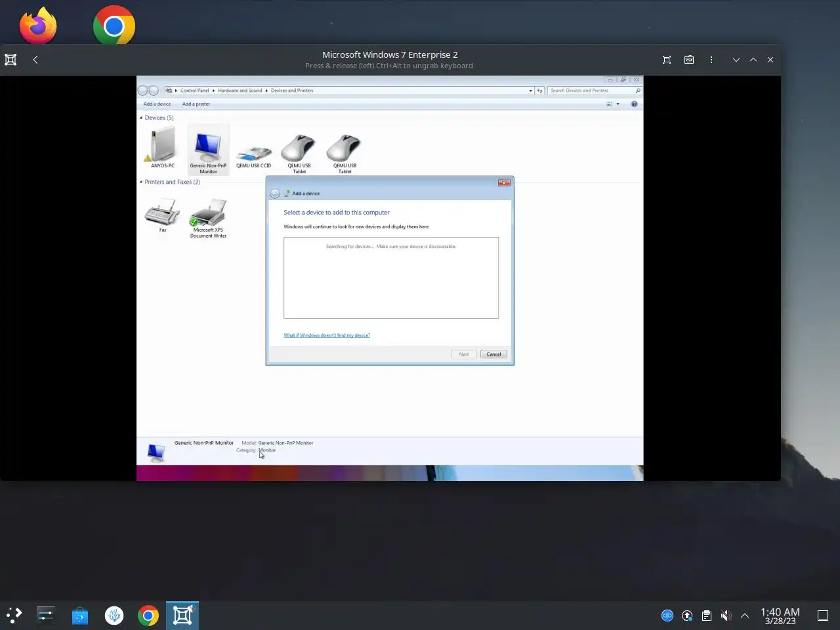840x630 pixels.
Task: Expand breadcrumb arrow after Control Panel
Action: [x=213, y=91]
